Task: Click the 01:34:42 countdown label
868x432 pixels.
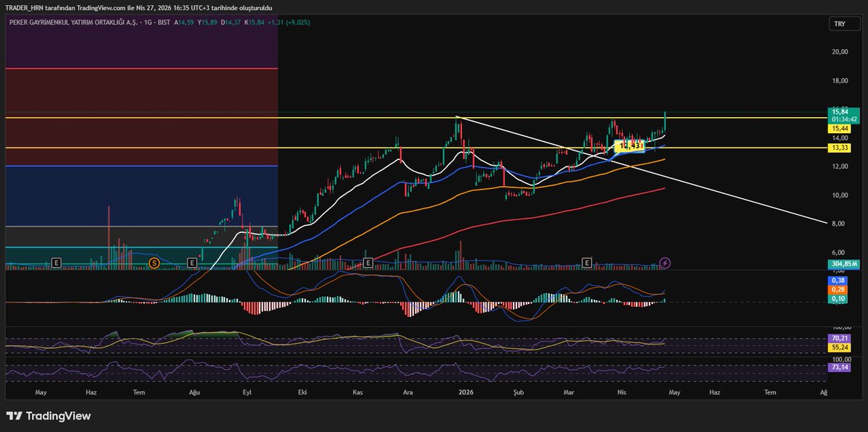Action: click(x=844, y=119)
